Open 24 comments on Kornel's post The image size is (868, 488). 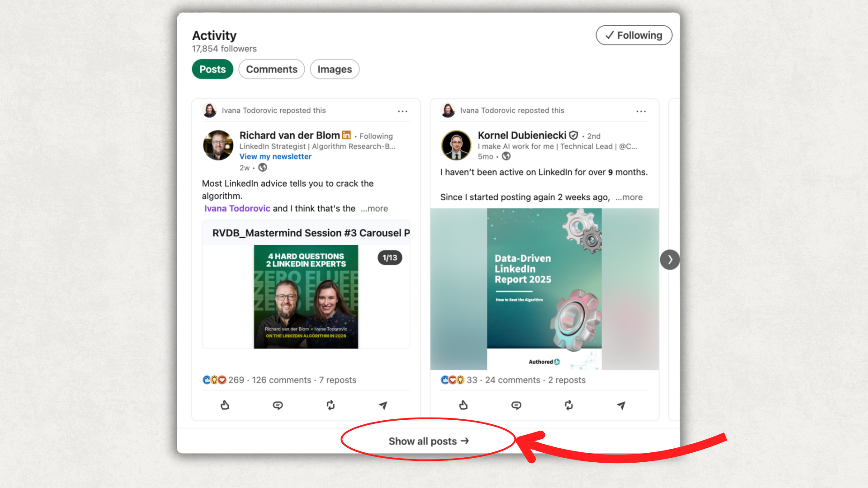pyautogui.click(x=512, y=380)
